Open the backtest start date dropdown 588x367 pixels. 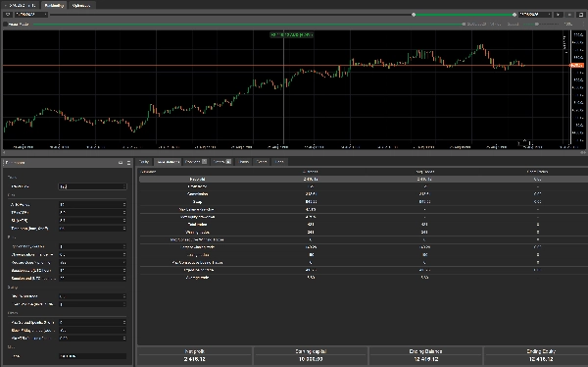[x=31, y=15]
